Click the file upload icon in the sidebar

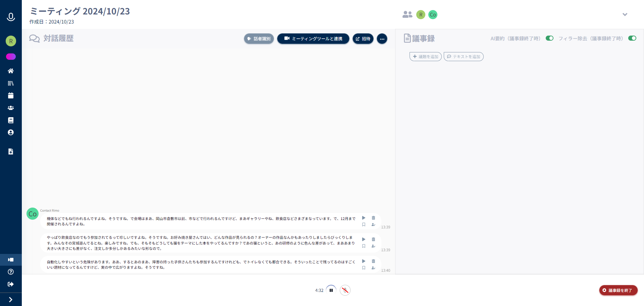(x=11, y=151)
